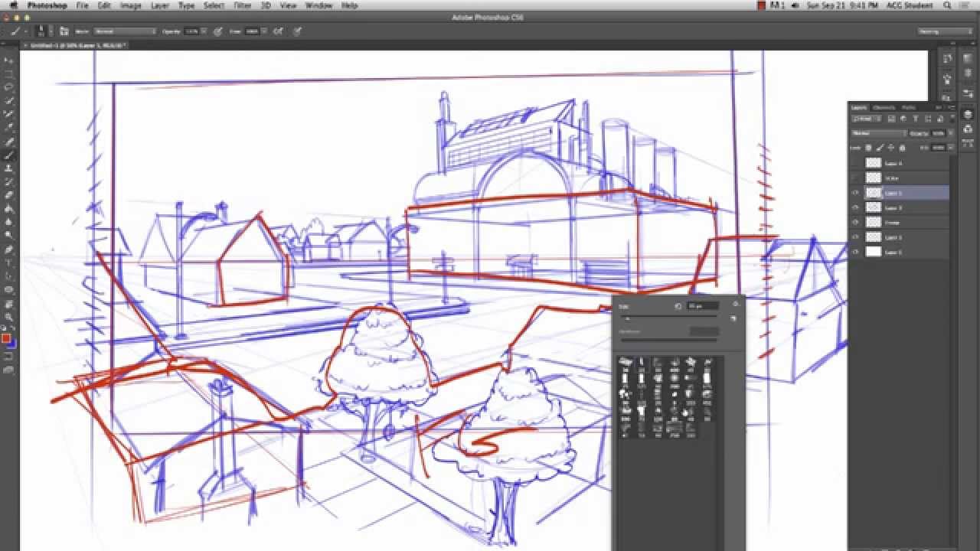
Task: Select the History Brush tool
Action: coord(9,181)
